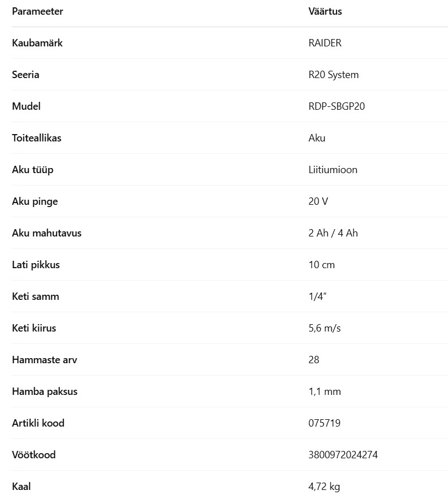Click the barcode number 3800972024274
This screenshot has height=499, width=448.
pyautogui.click(x=343, y=455)
